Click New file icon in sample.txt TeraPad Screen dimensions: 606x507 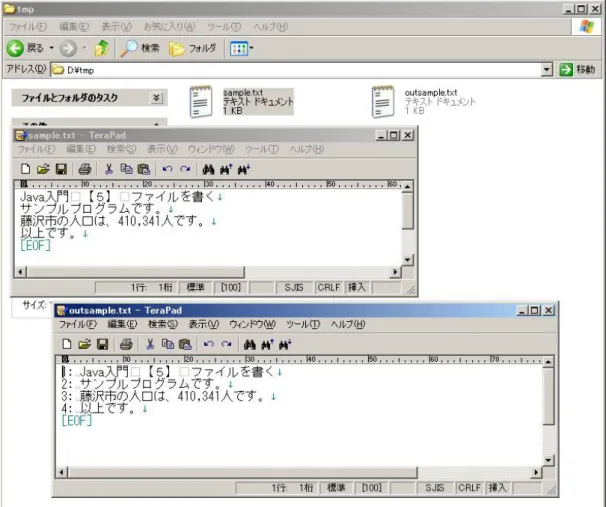pos(26,169)
